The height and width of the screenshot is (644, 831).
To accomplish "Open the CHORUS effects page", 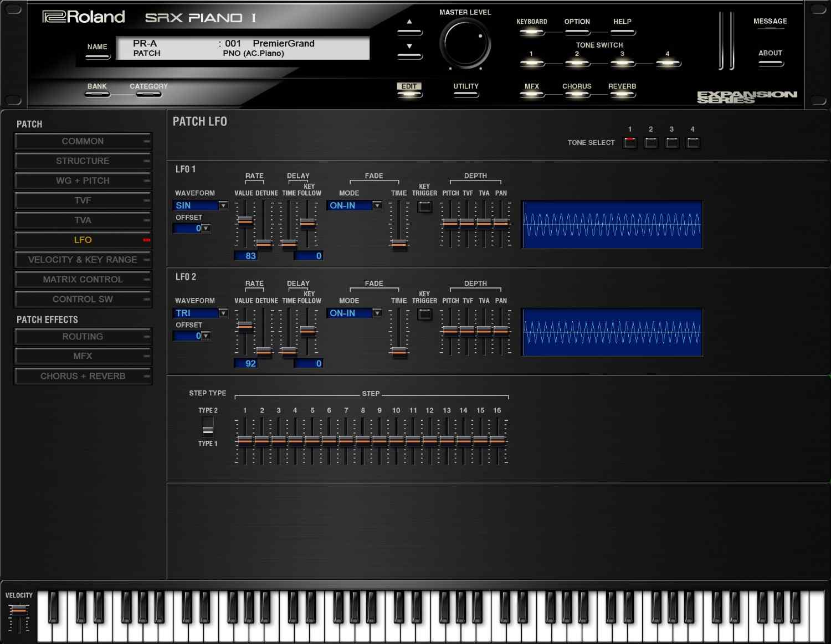I will point(576,94).
